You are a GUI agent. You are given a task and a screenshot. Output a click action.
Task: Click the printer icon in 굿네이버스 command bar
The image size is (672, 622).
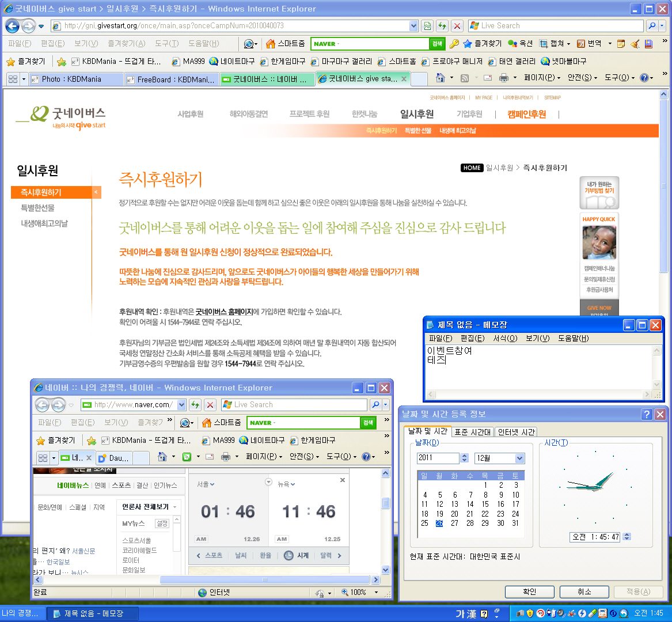click(x=504, y=78)
